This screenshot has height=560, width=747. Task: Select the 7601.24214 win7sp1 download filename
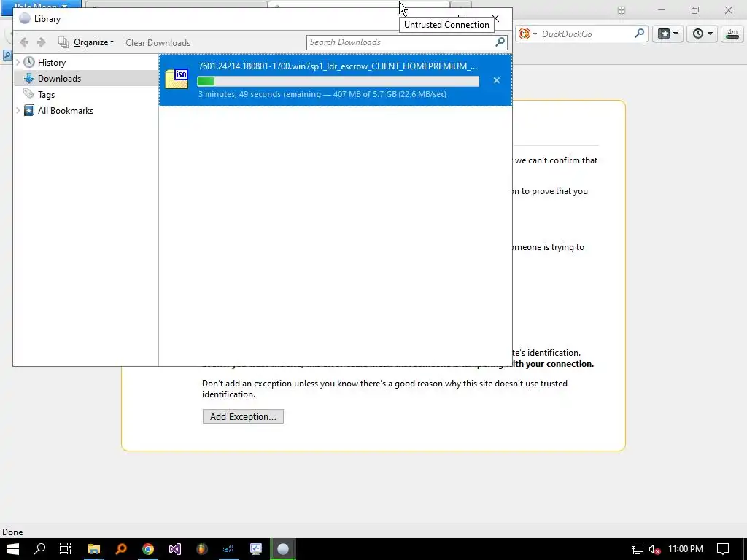tap(338, 66)
